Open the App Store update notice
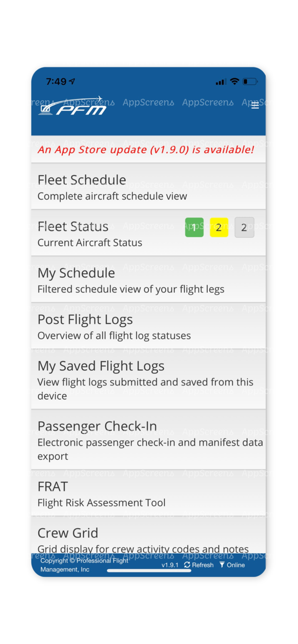The width and height of the screenshot is (298, 644). 148,149
